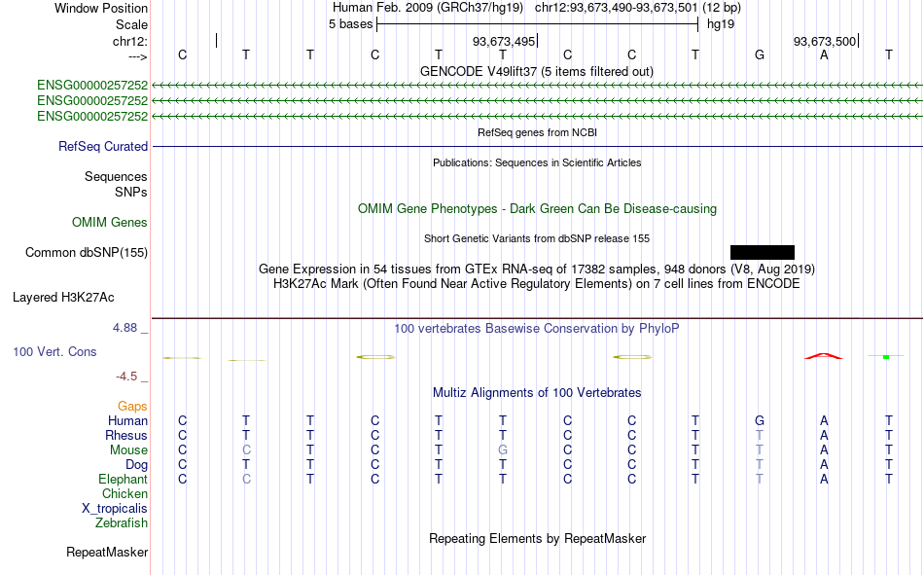Click the green PhyloP conservation marker

click(x=886, y=356)
